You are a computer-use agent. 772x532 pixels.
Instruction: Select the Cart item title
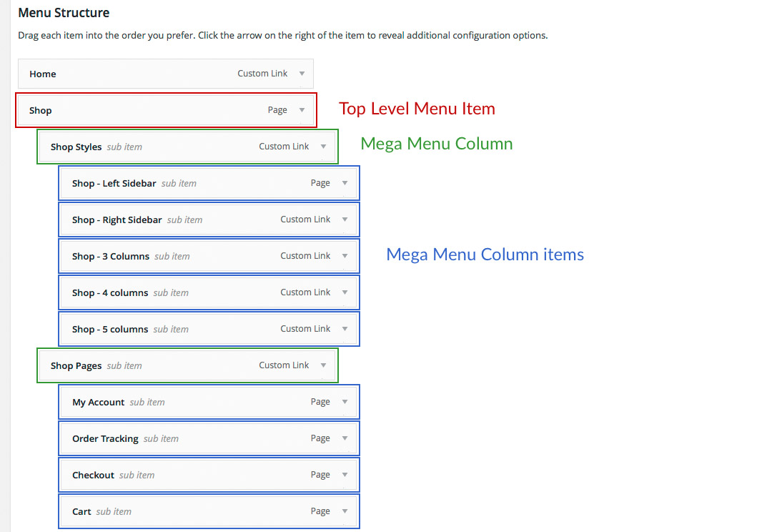pos(81,511)
